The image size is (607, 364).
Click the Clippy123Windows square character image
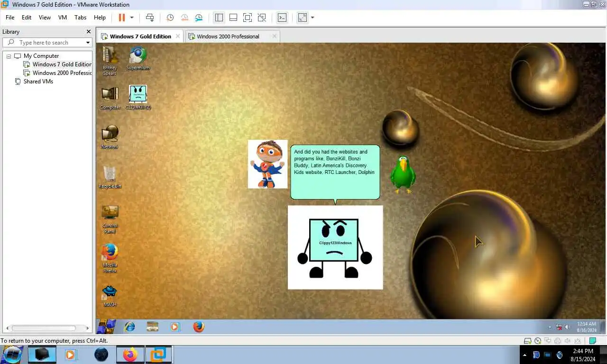[x=335, y=247]
